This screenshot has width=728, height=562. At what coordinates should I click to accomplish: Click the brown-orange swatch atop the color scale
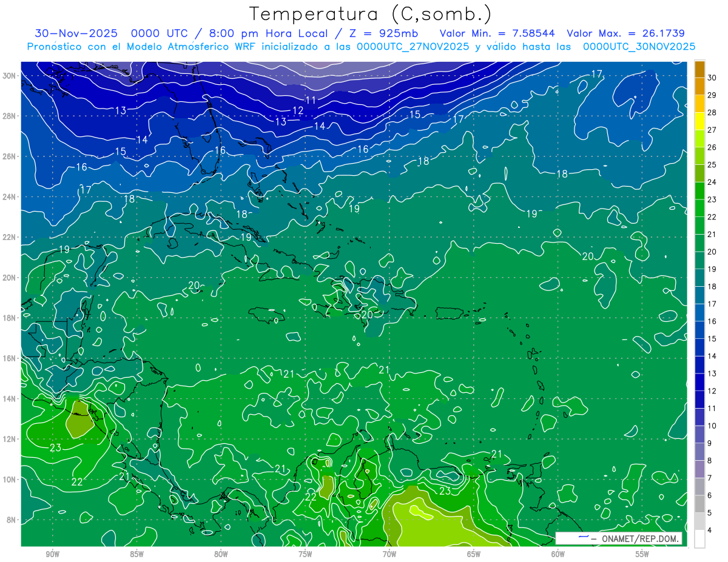point(699,69)
